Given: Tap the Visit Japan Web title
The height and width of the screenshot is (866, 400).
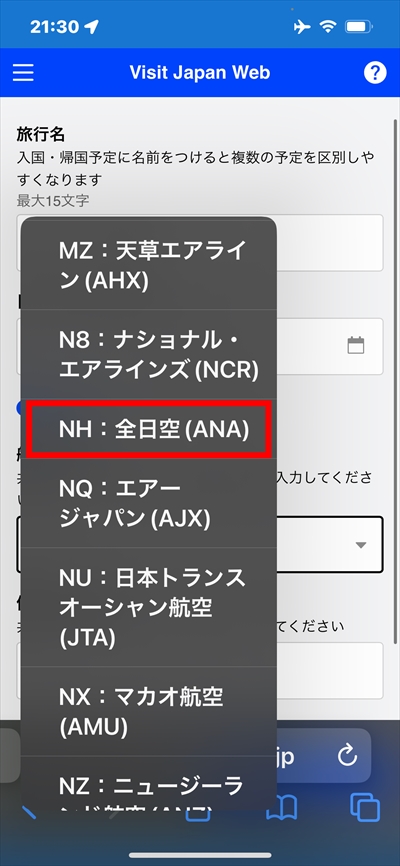Looking at the screenshot, I should pyautogui.click(x=199, y=72).
